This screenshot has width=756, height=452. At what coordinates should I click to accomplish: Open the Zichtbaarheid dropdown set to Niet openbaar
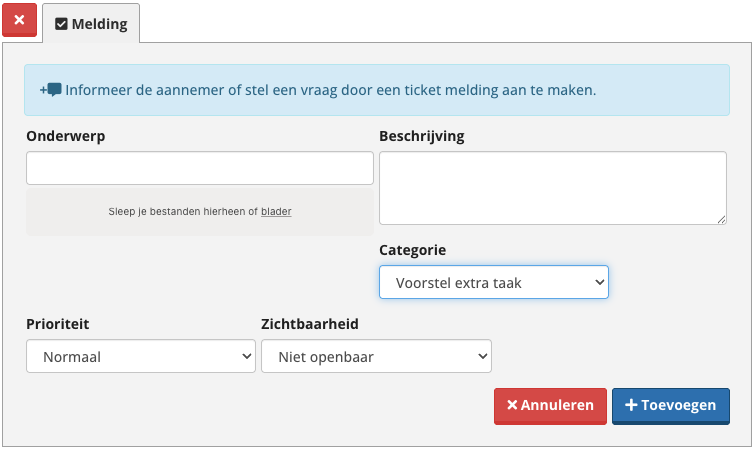click(376, 356)
